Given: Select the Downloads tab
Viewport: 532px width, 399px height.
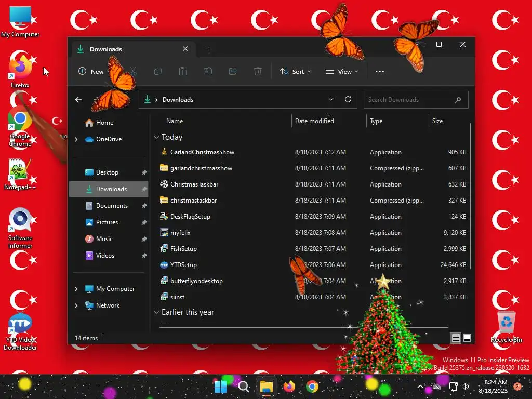Looking at the screenshot, I should click(x=132, y=49).
